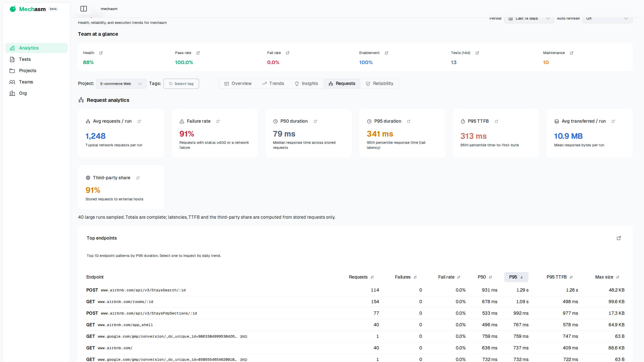644x362 pixels.
Task: Select the GET app_shell endpoint row
Action: coord(355,325)
